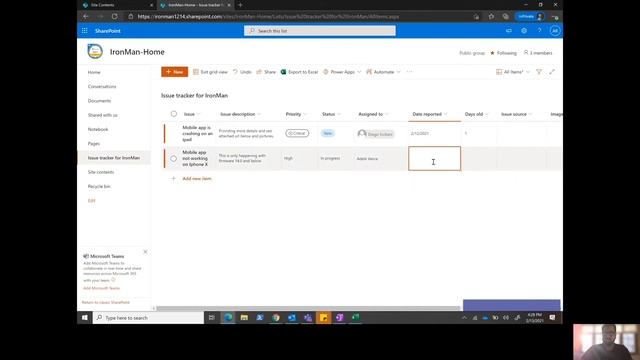Toggle Following star for the site

(492, 53)
